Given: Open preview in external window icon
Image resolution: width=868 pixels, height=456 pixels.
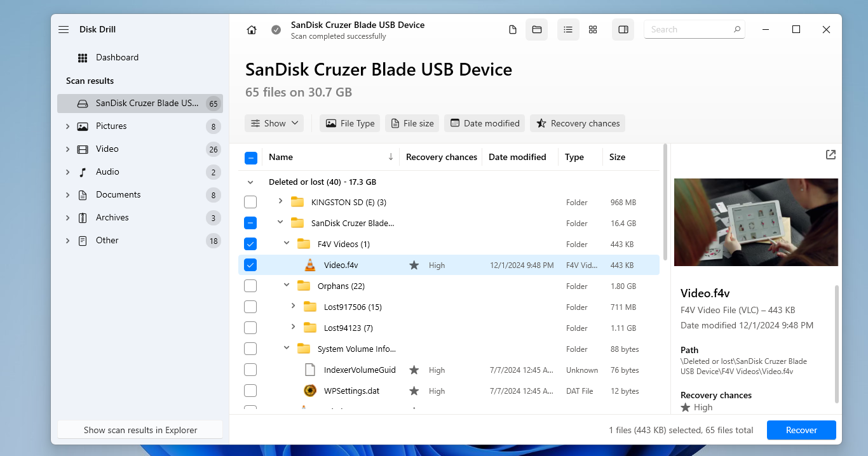Looking at the screenshot, I should pyautogui.click(x=831, y=155).
